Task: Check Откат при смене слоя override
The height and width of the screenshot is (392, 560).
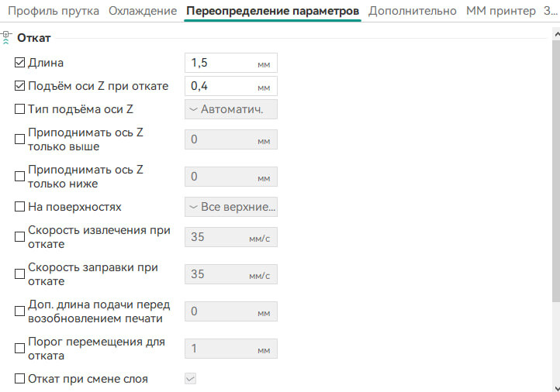Action: 19,379
